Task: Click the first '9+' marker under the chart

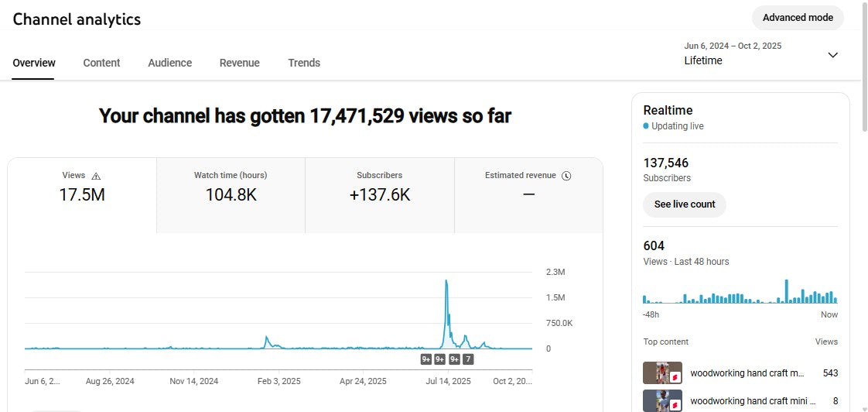Action: (426, 359)
